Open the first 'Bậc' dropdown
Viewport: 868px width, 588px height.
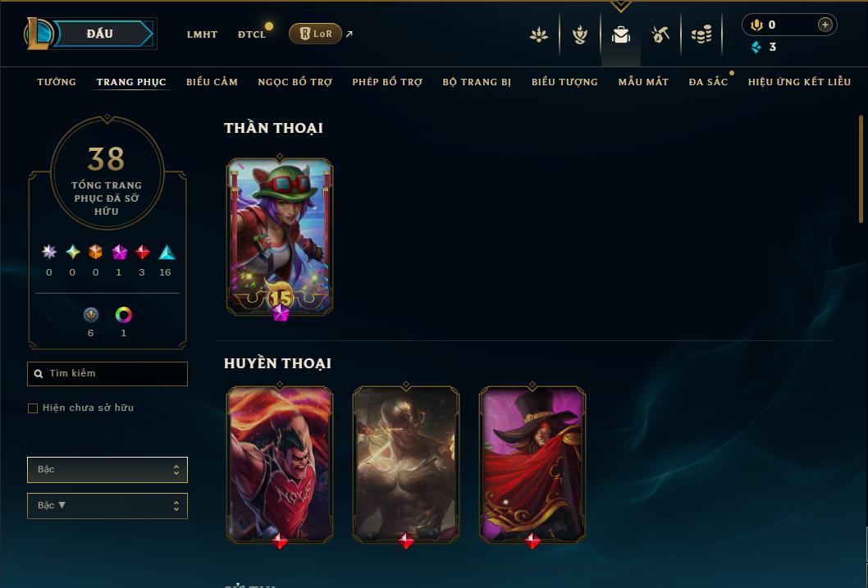(x=107, y=470)
